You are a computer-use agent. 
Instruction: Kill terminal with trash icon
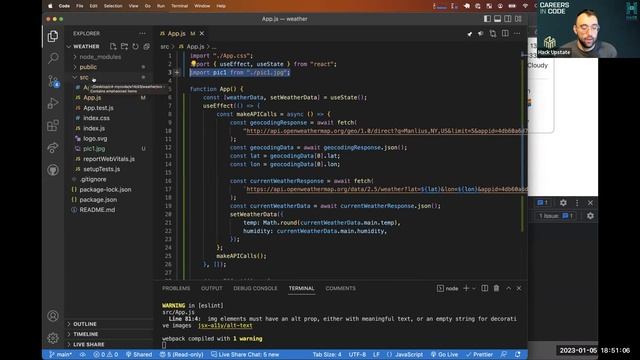496,288
